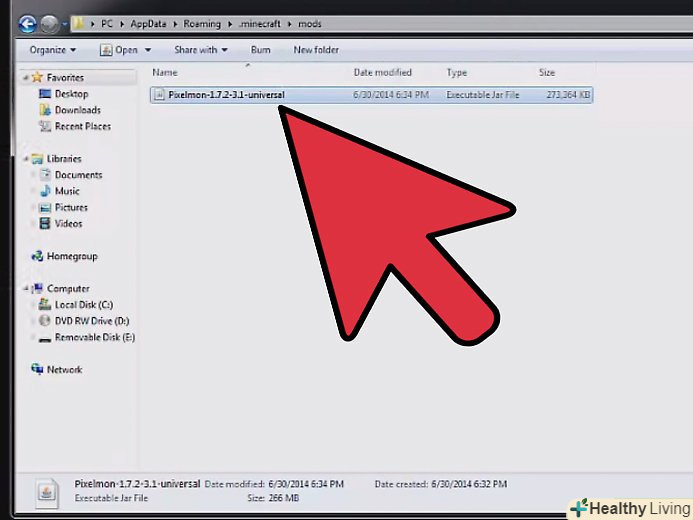Click the Network icon
This screenshot has width=693, height=520.
click(38, 369)
